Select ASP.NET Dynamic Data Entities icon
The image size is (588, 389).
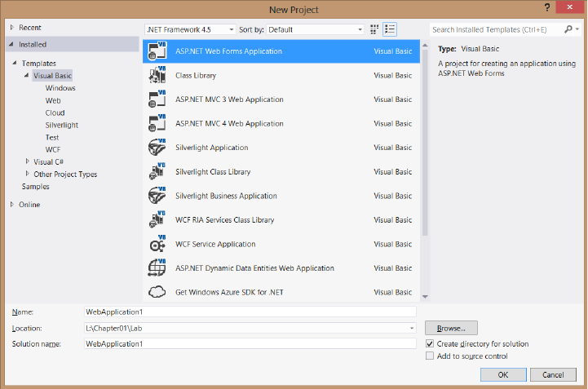point(157,267)
